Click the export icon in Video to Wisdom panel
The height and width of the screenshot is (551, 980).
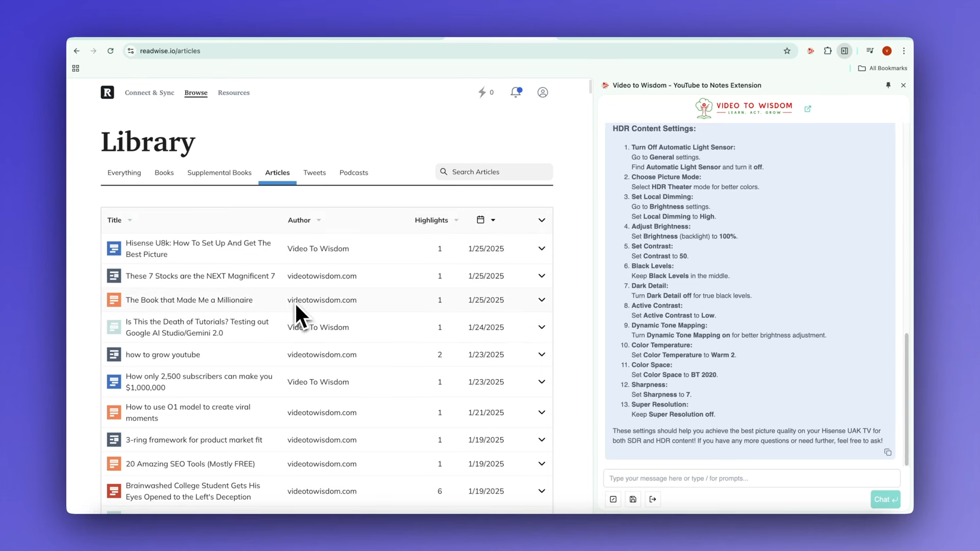652,499
